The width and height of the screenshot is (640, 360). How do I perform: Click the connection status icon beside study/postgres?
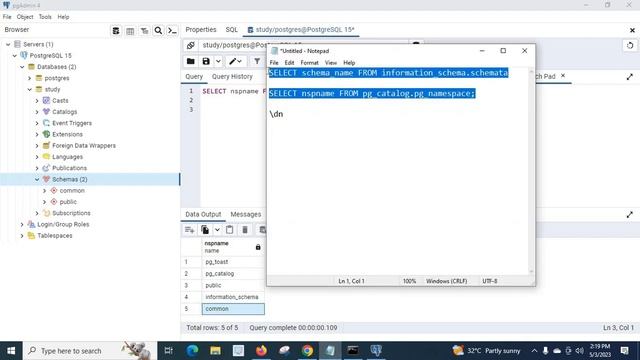[191, 45]
